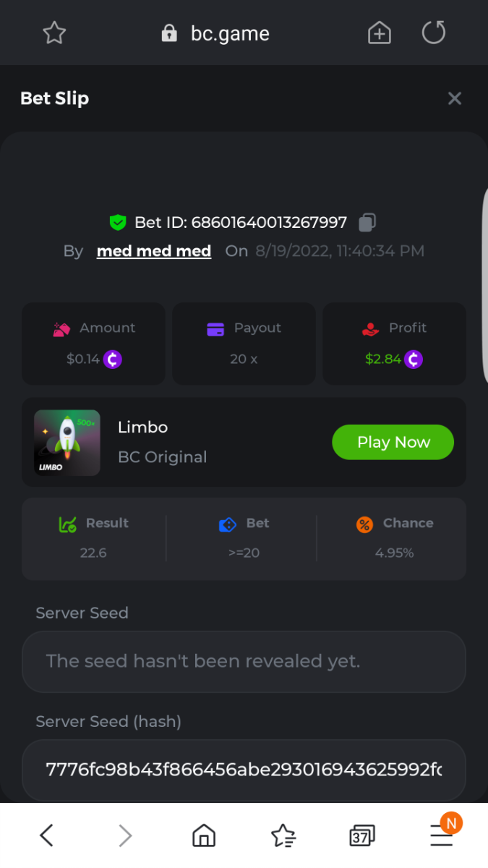Select the Server Seed (hash) field

point(244,770)
